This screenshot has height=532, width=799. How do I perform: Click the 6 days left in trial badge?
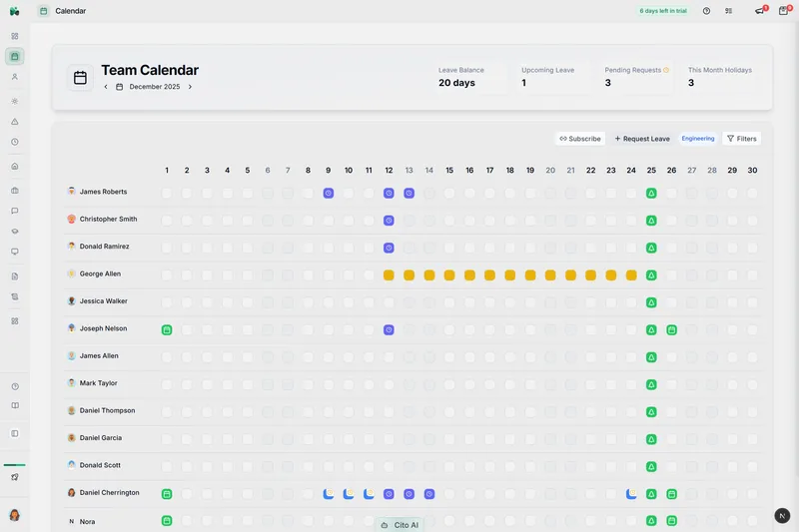pos(663,11)
